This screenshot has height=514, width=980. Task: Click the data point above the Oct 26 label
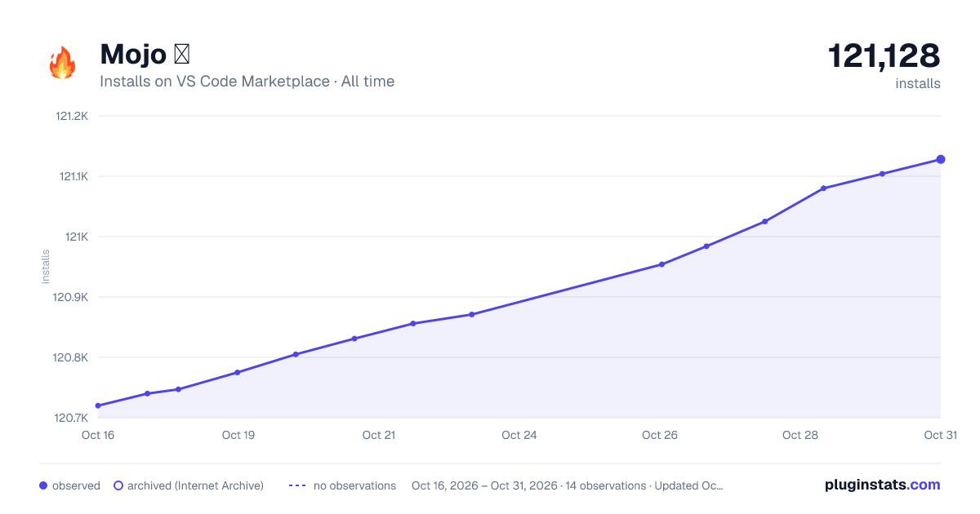661,264
